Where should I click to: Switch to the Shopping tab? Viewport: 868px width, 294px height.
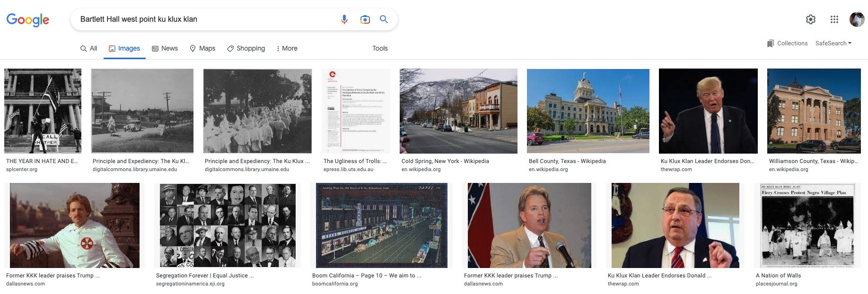coord(246,48)
